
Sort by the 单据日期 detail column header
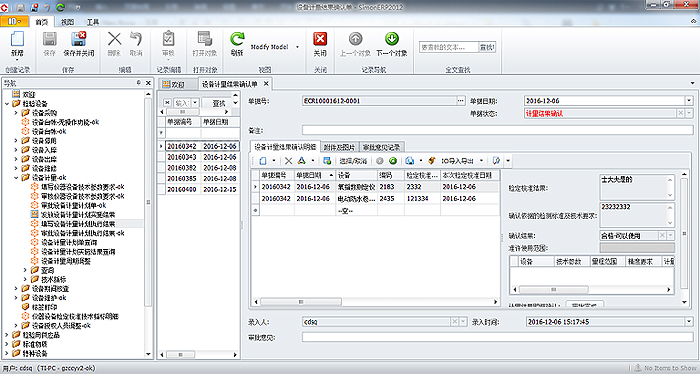[x=314, y=175]
